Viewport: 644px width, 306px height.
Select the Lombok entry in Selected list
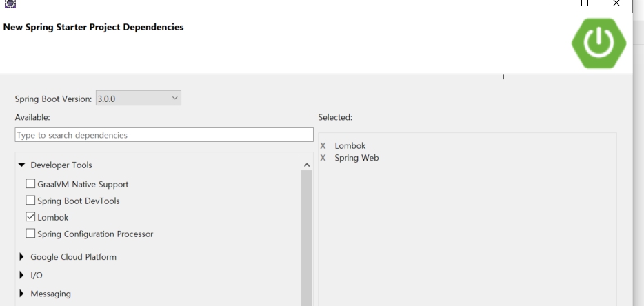350,146
